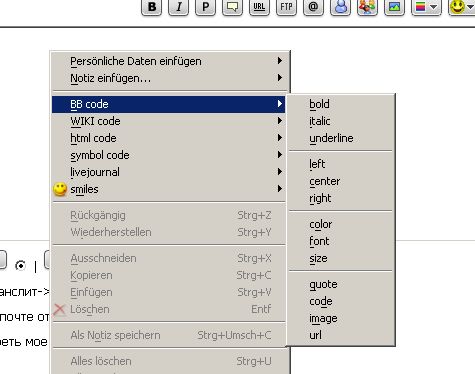The width and height of the screenshot is (475, 374).
Task: Click the URL toolbar button
Action: click(259, 7)
